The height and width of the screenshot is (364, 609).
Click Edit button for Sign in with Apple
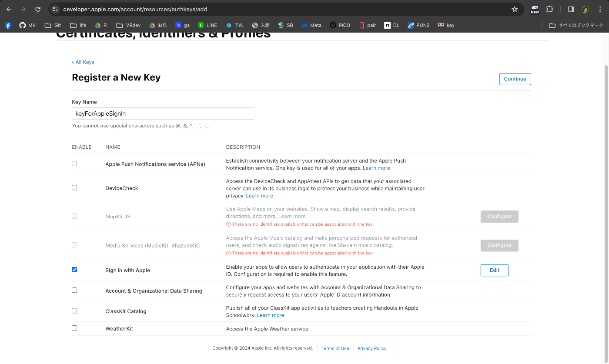495,270
